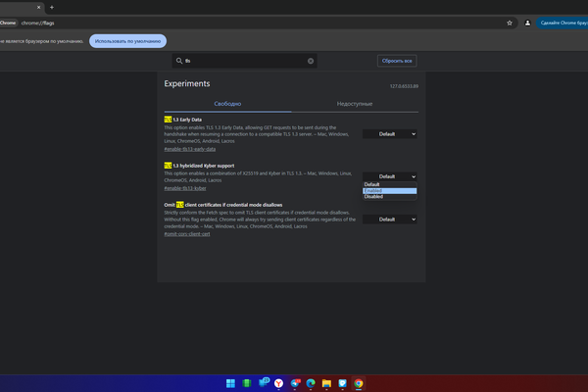The height and width of the screenshot is (392, 588).
Task: Bookmark this page with the star icon
Action: [x=510, y=23]
